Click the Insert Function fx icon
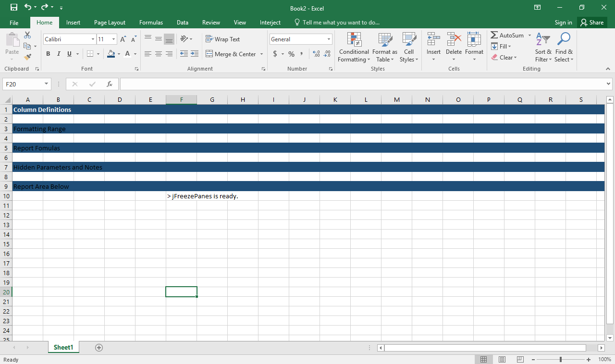 tap(110, 84)
